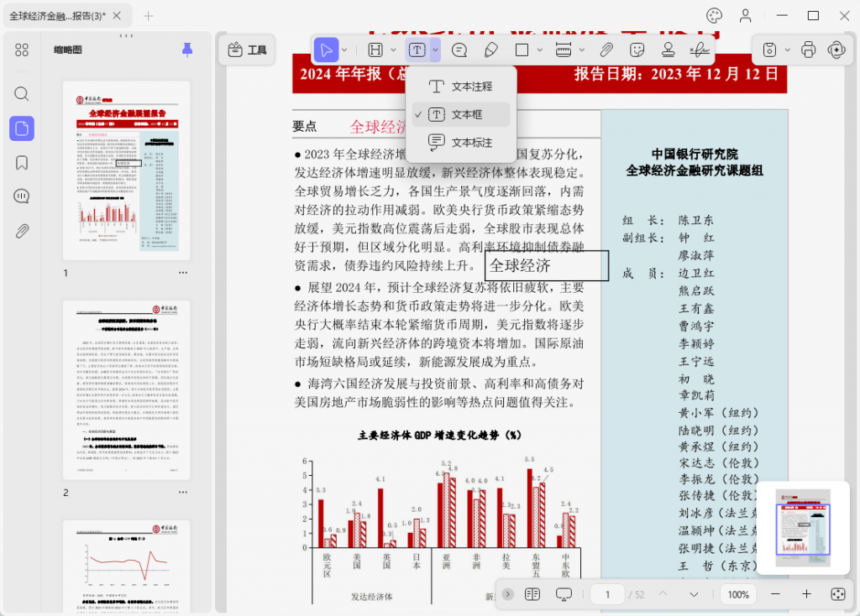Select the stamp tool
The width and height of the screenshot is (860, 616).
coord(668,50)
